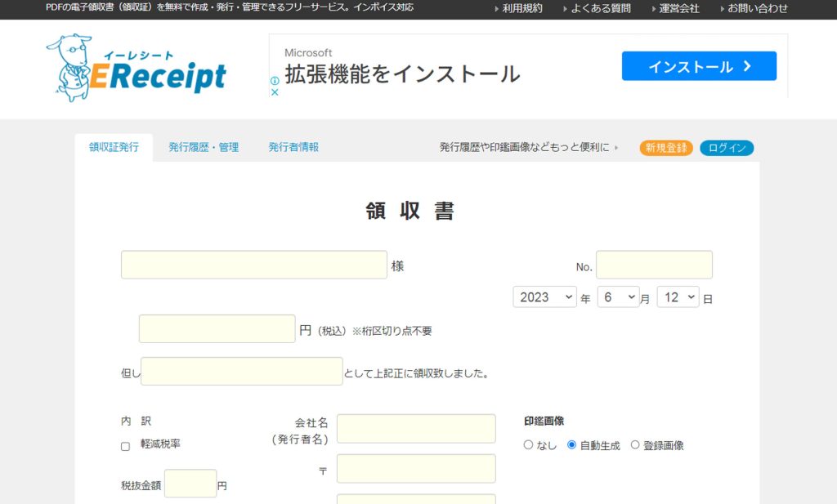Image resolution: width=837 pixels, height=504 pixels.
Task: Switch to the 発行履歴・管理 tab
Action: [204, 148]
